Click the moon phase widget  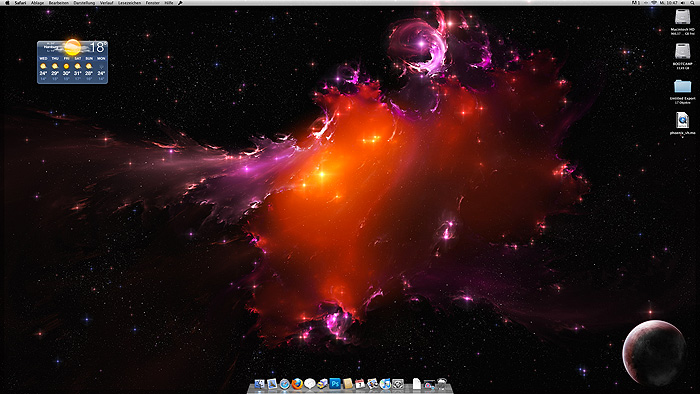pos(654,353)
